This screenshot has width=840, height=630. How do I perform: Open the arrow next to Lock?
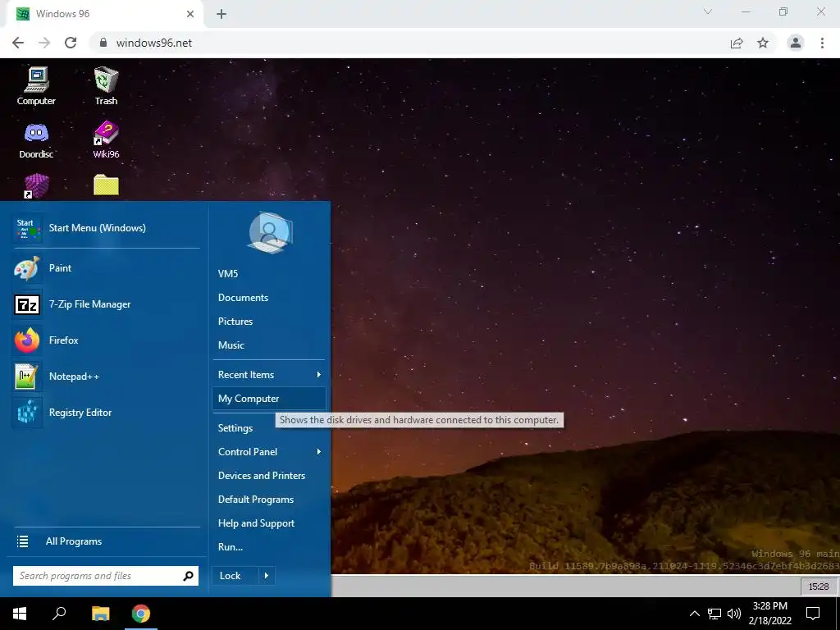pyautogui.click(x=267, y=576)
